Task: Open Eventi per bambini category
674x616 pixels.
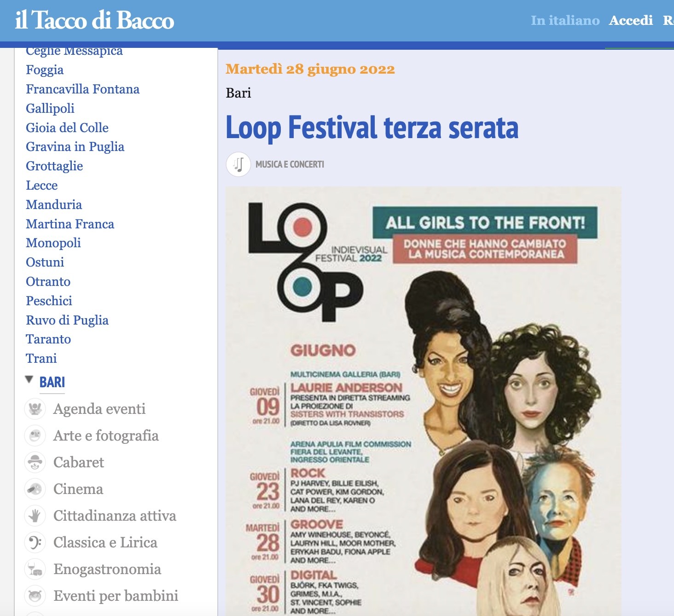Action: coord(116,596)
